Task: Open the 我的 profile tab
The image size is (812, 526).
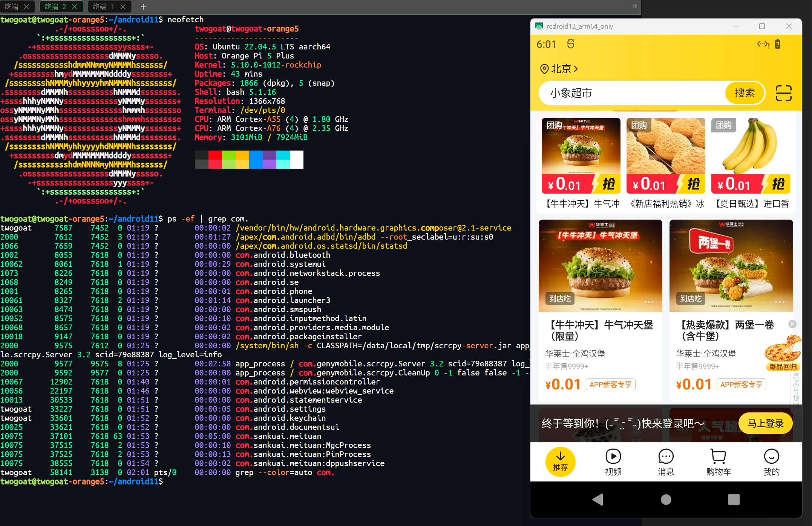Action: pyautogui.click(x=771, y=462)
